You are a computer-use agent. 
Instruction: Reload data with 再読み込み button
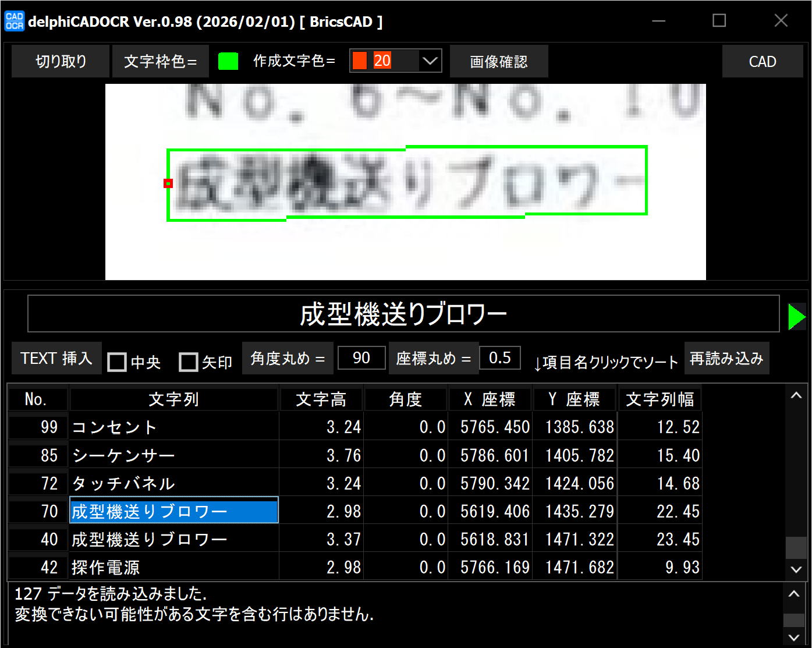(726, 359)
